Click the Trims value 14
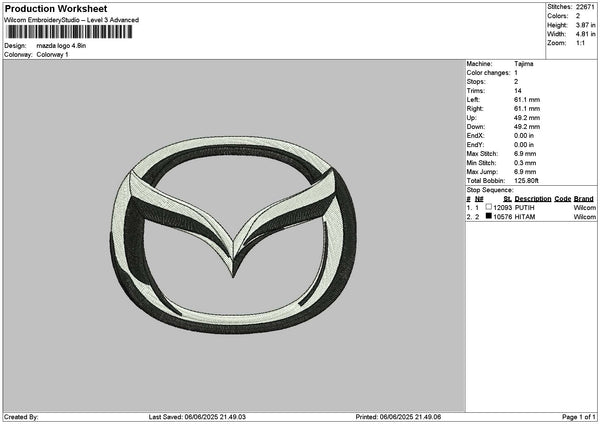 (x=518, y=91)
